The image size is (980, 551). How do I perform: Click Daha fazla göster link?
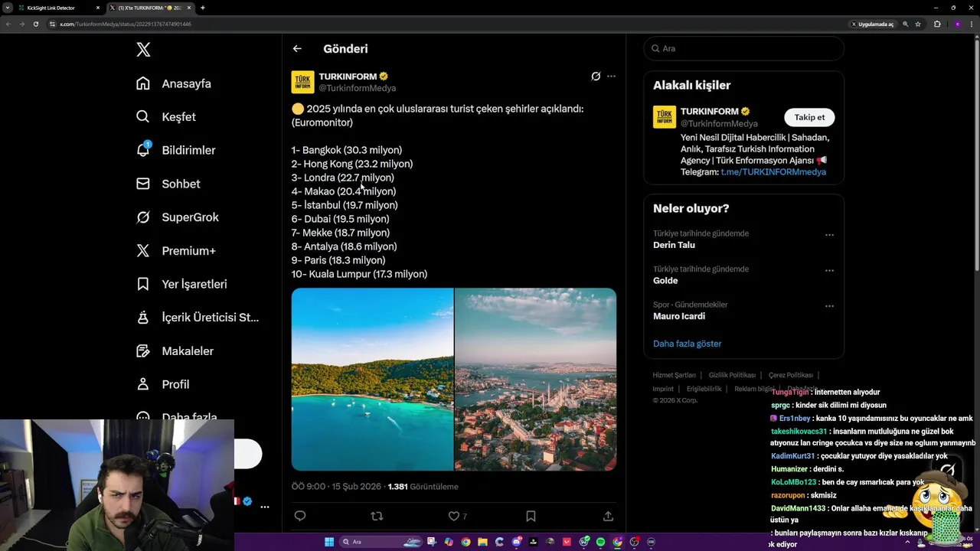(687, 344)
